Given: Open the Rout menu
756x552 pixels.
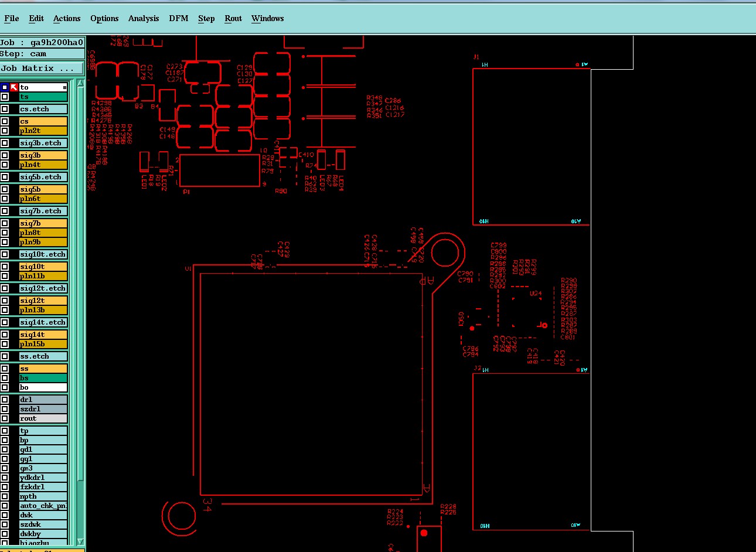Looking at the screenshot, I should pos(233,18).
